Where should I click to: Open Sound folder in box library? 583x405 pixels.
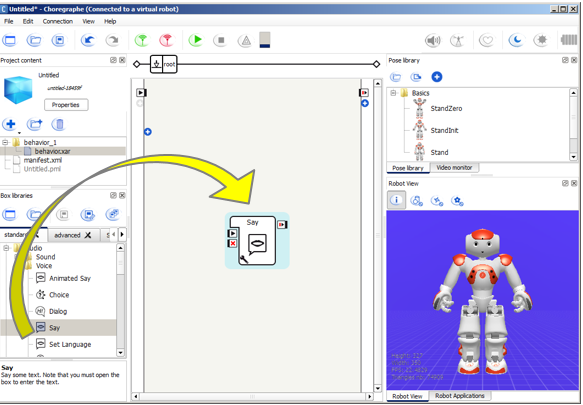pos(45,257)
